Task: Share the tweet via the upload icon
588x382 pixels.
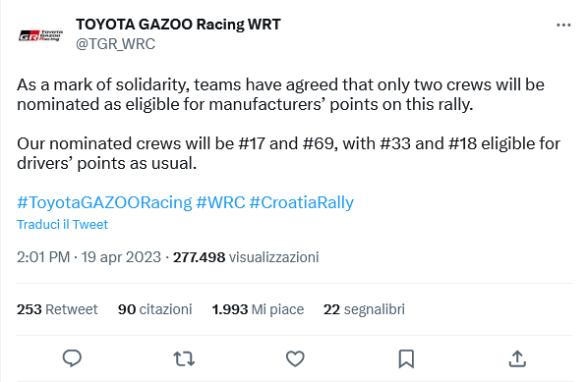Action: [x=517, y=358]
